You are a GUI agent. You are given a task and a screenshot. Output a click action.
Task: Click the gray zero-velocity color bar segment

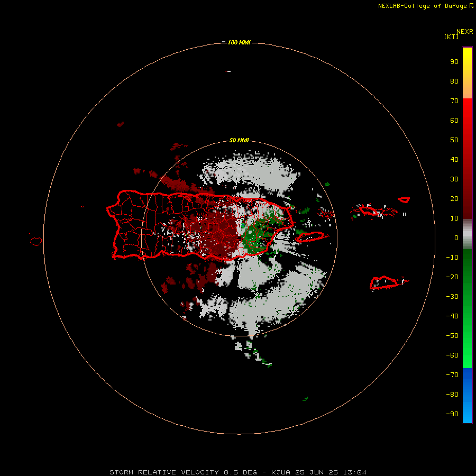[467, 234]
